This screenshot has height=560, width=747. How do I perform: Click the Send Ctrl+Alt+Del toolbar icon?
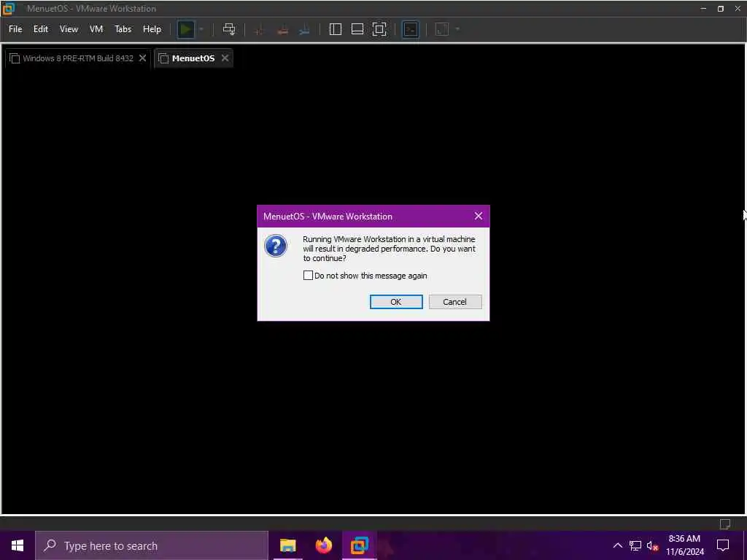(229, 29)
